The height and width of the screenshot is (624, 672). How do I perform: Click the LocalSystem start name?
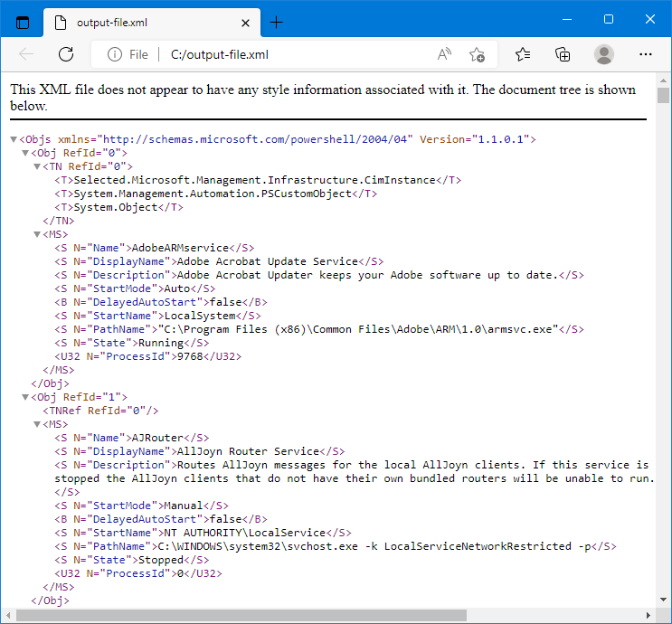click(x=200, y=316)
